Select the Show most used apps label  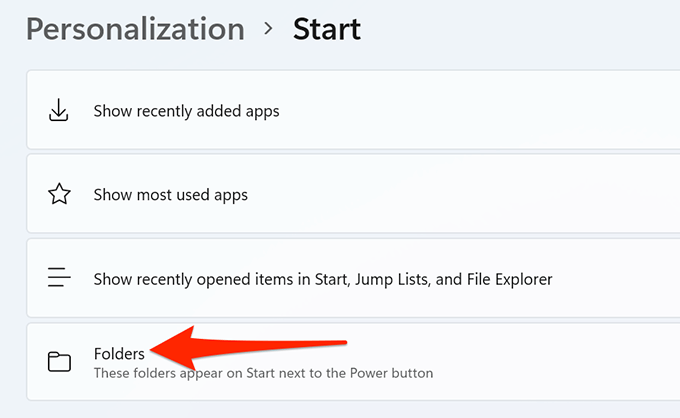[x=170, y=195]
